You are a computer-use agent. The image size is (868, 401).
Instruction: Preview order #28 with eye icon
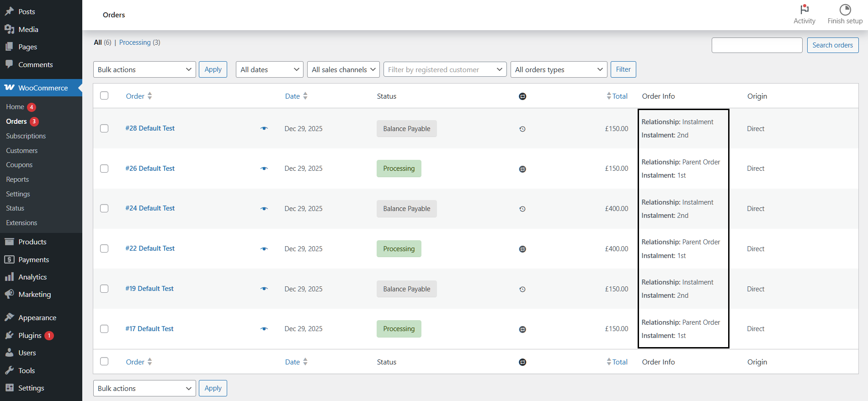point(264,129)
